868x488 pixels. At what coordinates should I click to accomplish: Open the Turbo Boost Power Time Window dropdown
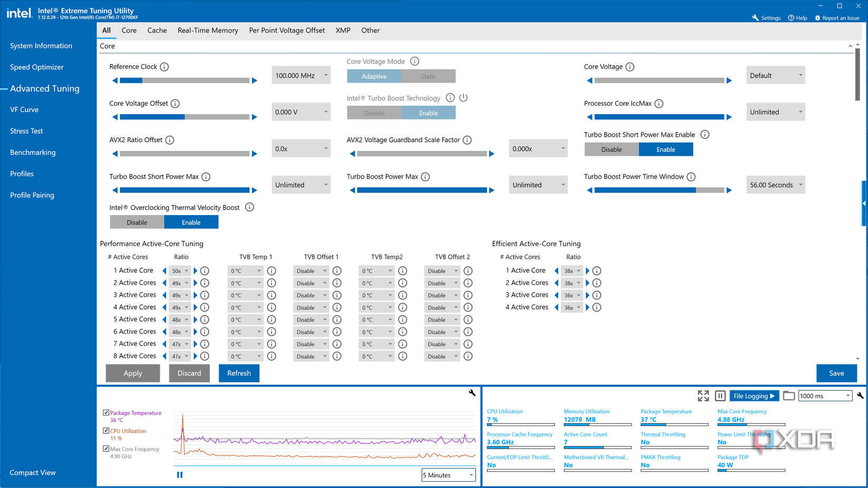[775, 185]
